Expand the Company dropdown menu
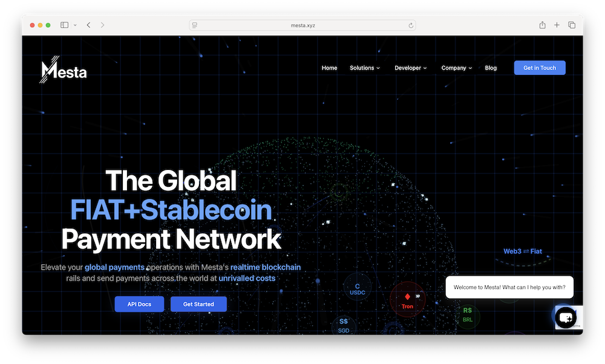Image resolution: width=605 pixels, height=364 pixels. point(457,68)
